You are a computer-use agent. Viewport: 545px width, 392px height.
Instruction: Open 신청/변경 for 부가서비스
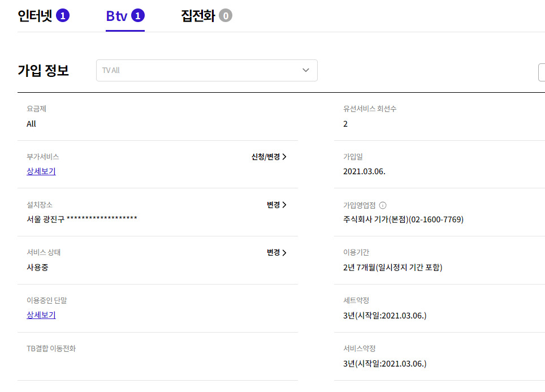pyautogui.click(x=269, y=157)
